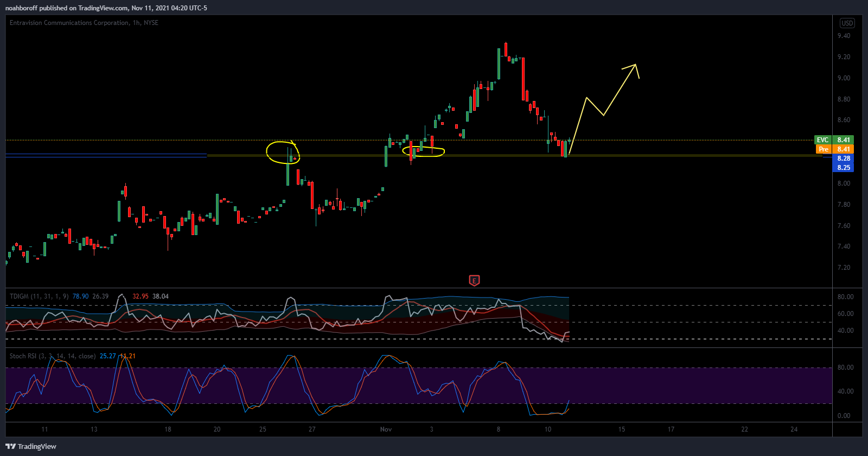The image size is (868, 456).
Task: Click the TDIGM value 78.90
Action: pyautogui.click(x=81, y=296)
